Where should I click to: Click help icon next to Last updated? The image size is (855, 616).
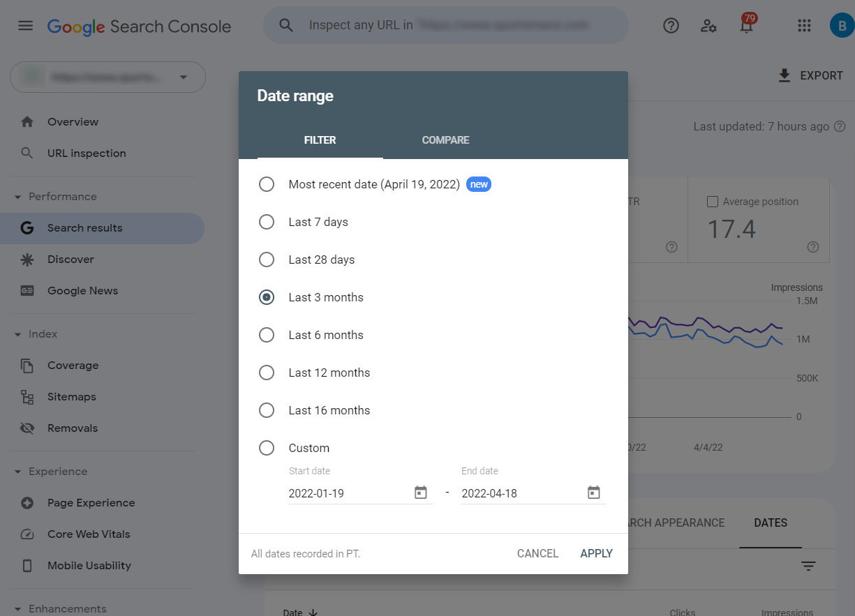840,126
